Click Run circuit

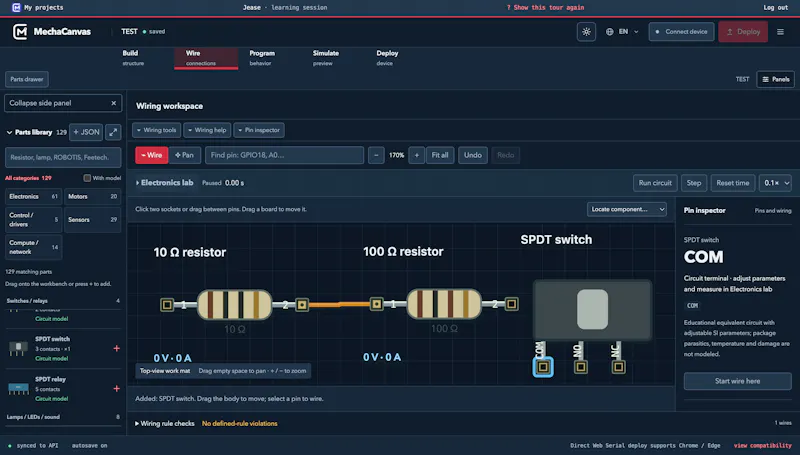pos(655,183)
